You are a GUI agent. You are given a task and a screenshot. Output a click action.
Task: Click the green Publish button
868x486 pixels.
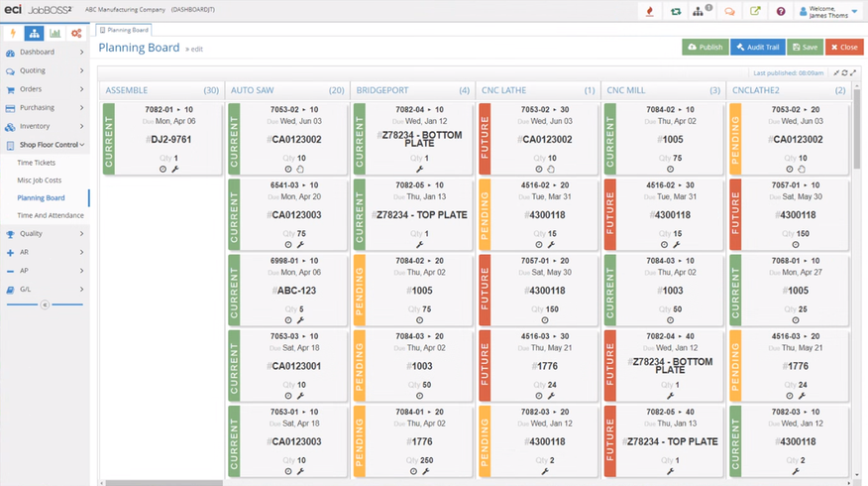coord(705,47)
